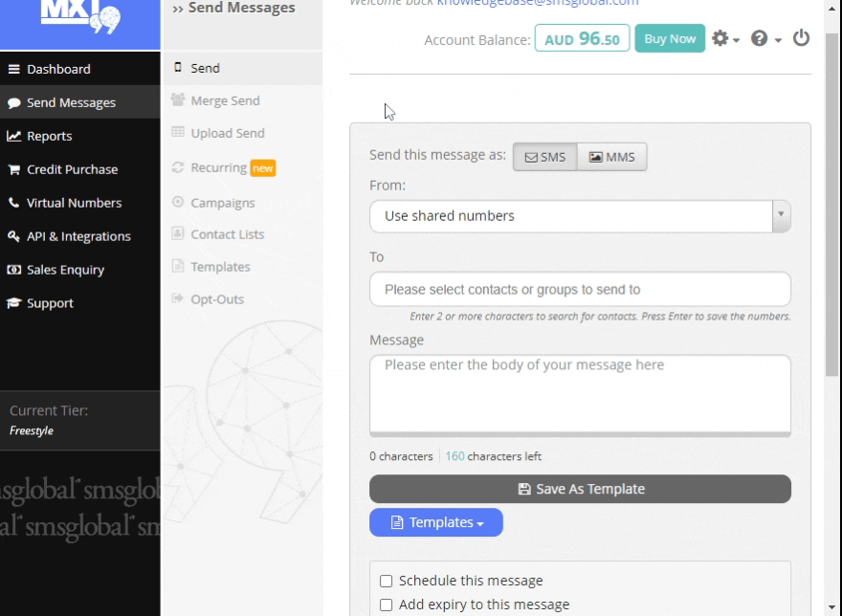Open Merge Send in submenu

(225, 100)
